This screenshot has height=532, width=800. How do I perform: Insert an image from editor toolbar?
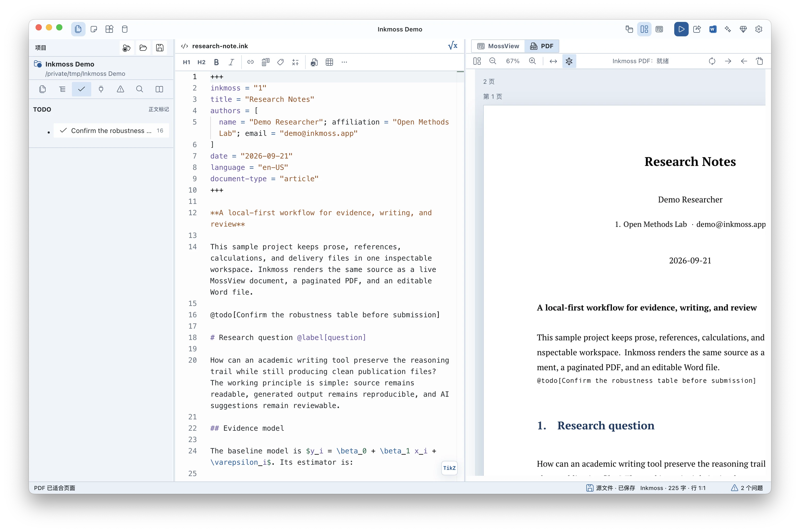click(x=314, y=62)
